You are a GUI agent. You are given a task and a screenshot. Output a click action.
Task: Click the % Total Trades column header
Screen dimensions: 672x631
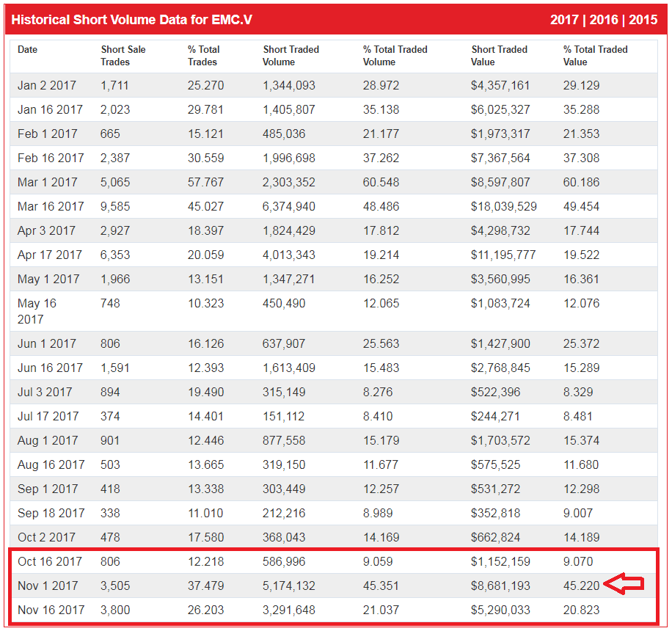pyautogui.click(x=203, y=56)
